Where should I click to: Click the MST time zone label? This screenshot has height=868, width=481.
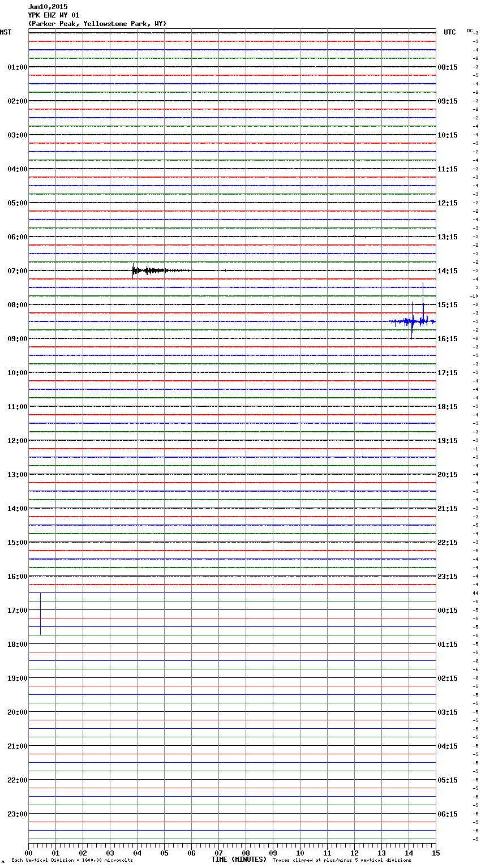pos(6,32)
